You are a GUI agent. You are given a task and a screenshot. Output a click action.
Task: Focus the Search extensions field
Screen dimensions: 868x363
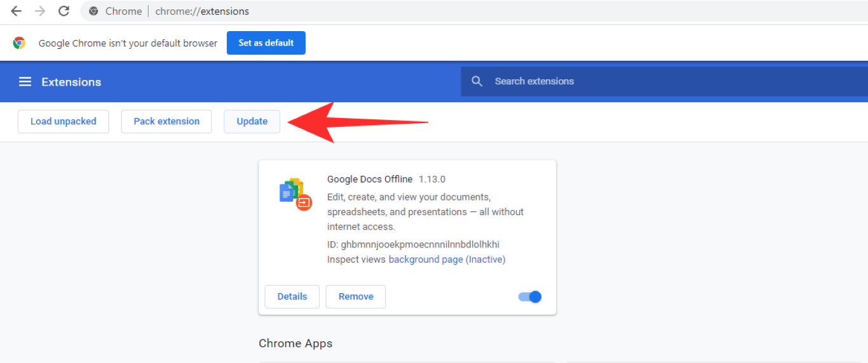tap(635, 81)
